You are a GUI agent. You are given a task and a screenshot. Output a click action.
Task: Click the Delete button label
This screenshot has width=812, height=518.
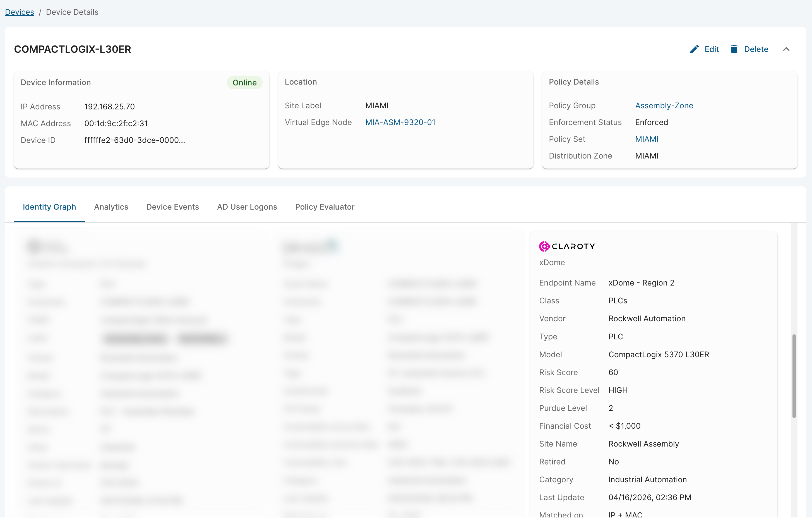756,49
